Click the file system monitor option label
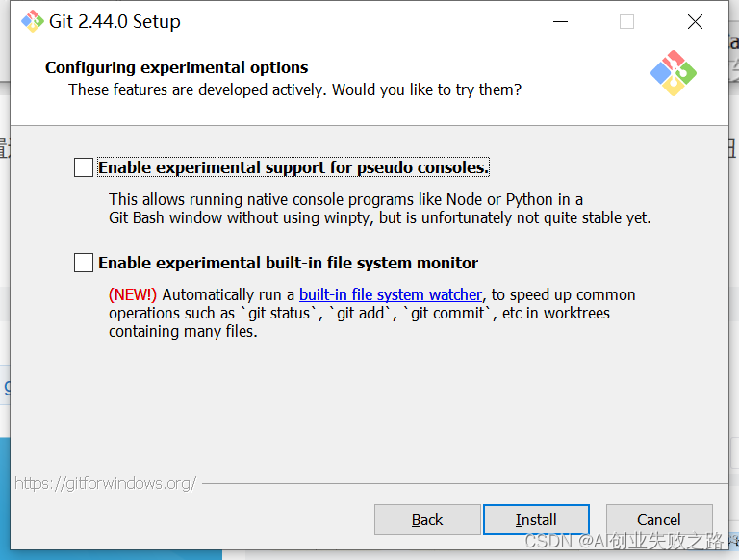The width and height of the screenshot is (739, 560). coord(288,263)
